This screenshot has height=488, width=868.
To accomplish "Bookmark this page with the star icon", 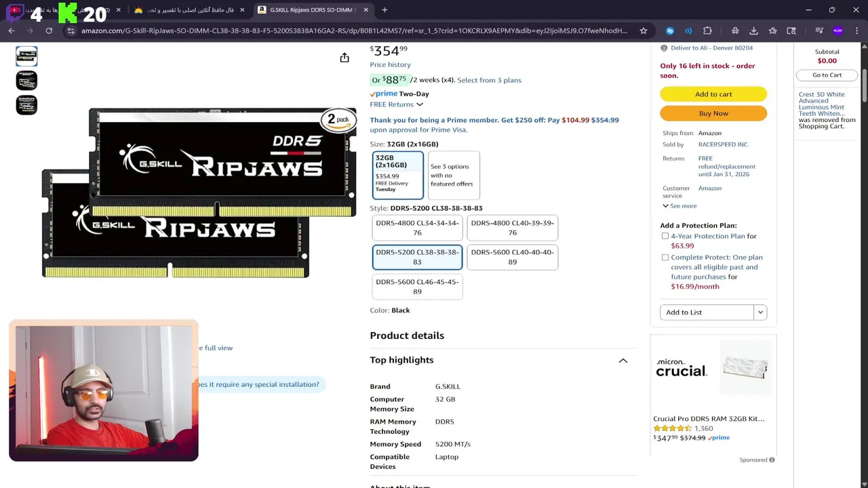I will point(644,30).
